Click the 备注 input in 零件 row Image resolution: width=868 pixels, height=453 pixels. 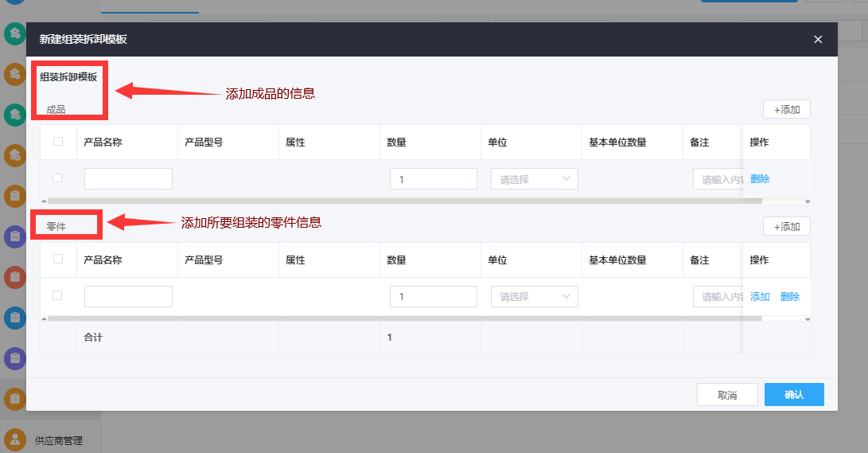(718, 296)
